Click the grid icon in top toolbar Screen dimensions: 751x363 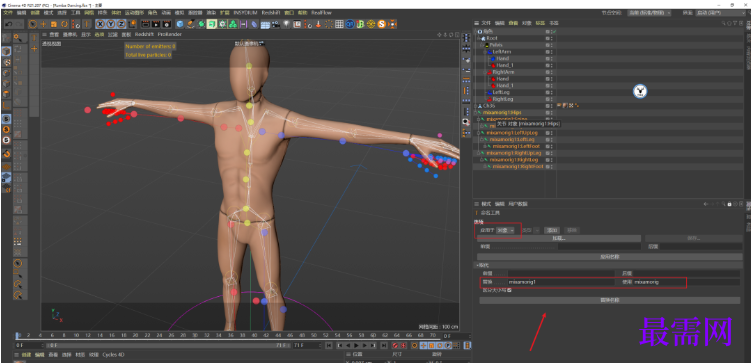pos(339,24)
